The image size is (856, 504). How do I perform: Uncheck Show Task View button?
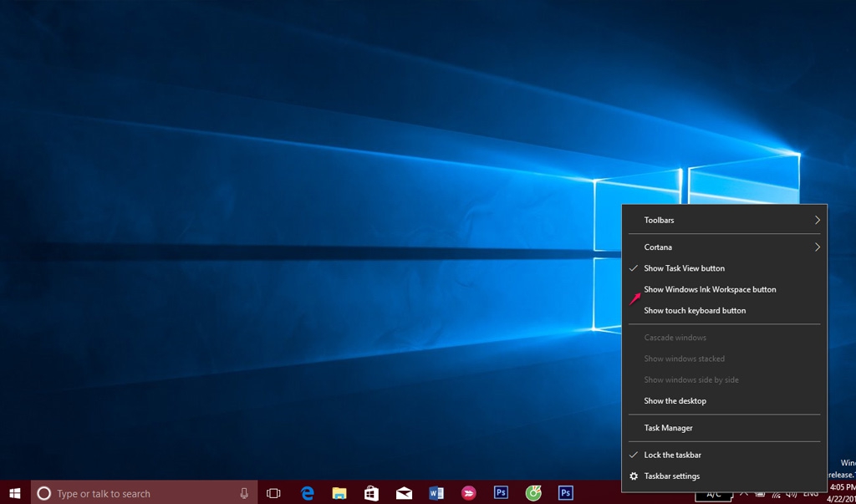pyautogui.click(x=684, y=268)
